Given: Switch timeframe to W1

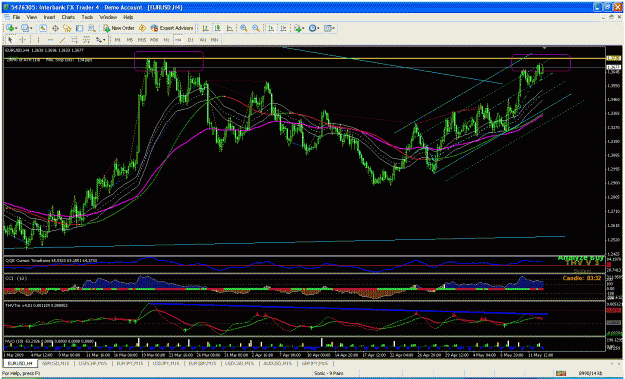Looking at the screenshot, I should 202,40.
